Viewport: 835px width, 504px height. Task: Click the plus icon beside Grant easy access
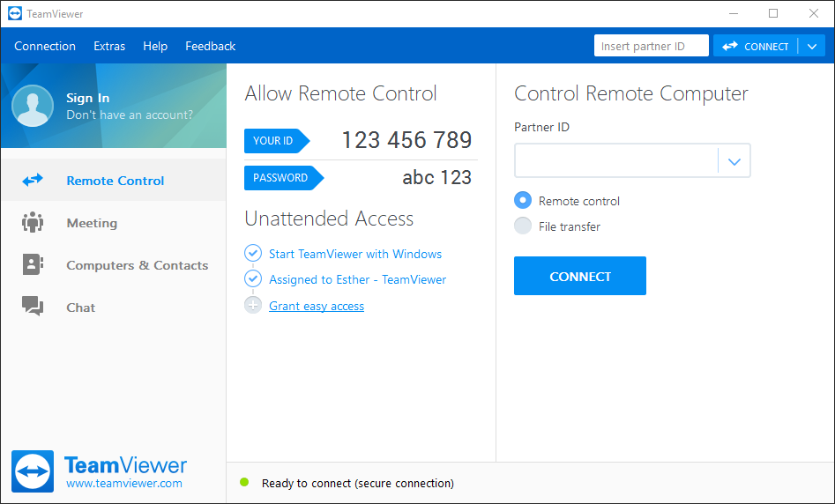click(x=253, y=306)
